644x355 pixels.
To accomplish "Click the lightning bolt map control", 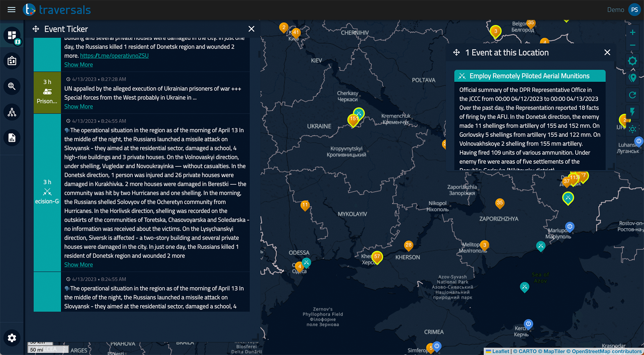I will [632, 112].
